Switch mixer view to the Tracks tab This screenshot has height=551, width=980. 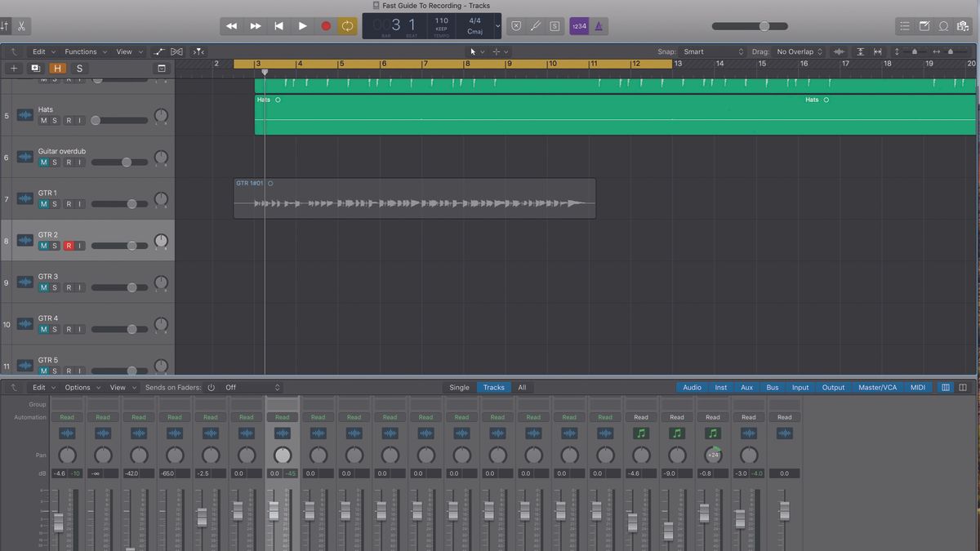point(493,387)
